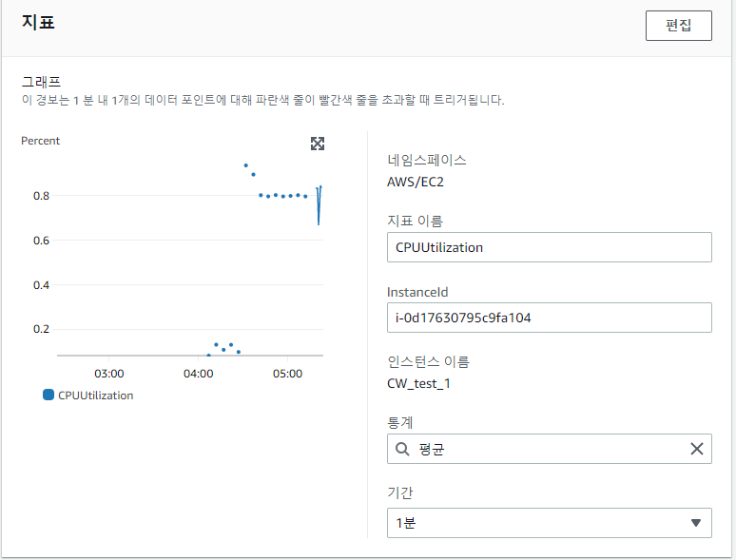Click the 0.4 y-axis value
The width and height of the screenshot is (736, 560).
point(41,285)
